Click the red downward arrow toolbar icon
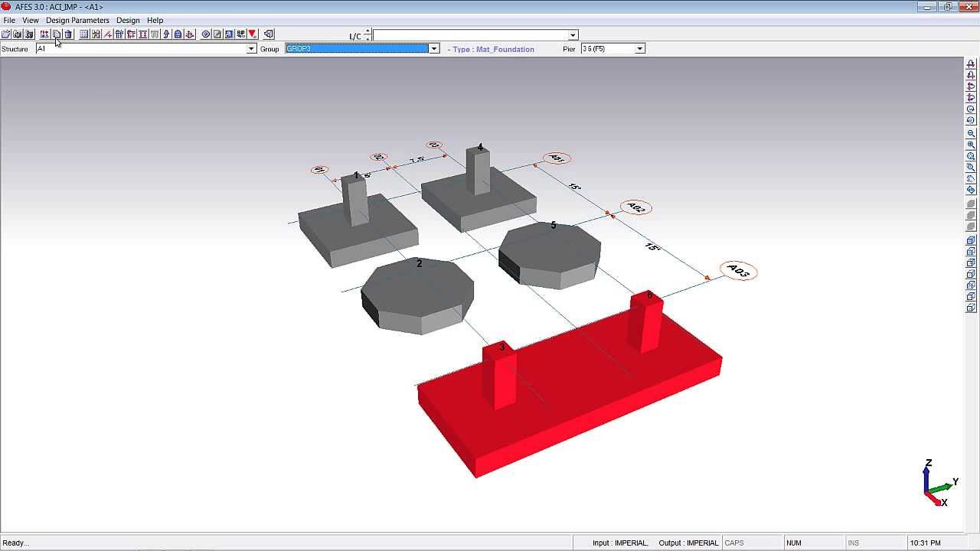Image resolution: width=980 pixels, height=551 pixels. pos(252,34)
